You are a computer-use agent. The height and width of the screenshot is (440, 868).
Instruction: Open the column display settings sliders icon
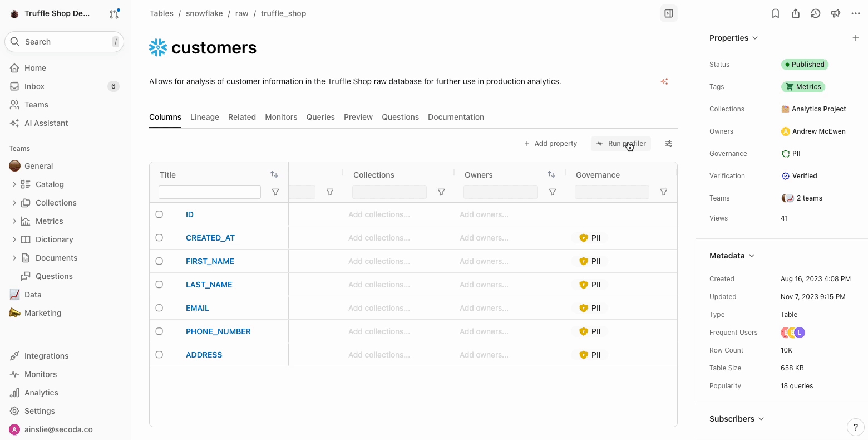pyautogui.click(x=669, y=144)
